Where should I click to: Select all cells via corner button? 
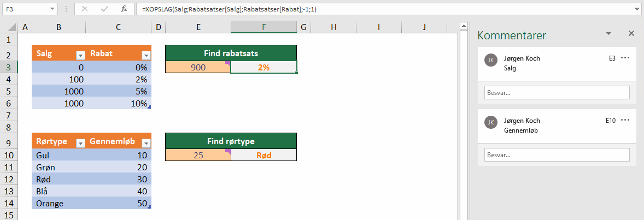pyautogui.click(x=9, y=27)
